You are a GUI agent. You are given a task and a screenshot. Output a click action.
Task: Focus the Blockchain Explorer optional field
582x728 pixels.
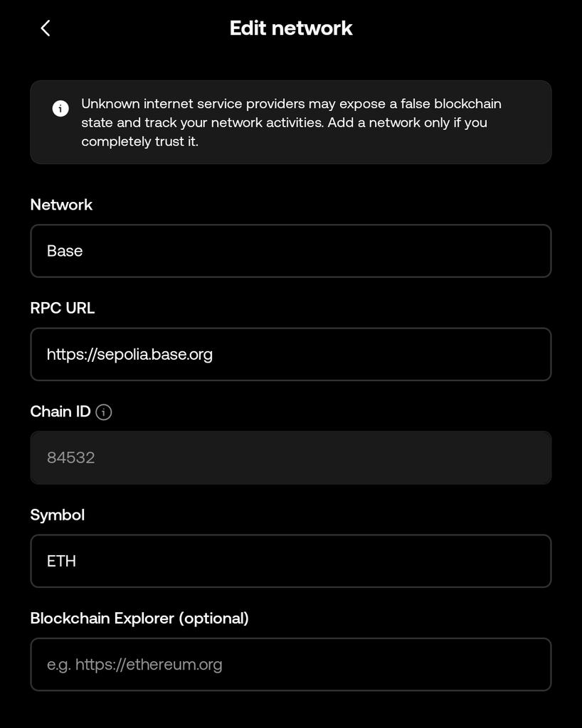pyautogui.click(x=290, y=664)
